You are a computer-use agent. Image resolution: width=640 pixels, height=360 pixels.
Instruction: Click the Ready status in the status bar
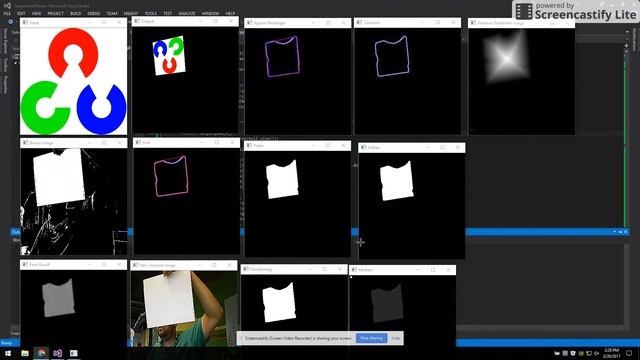pyautogui.click(x=7, y=343)
